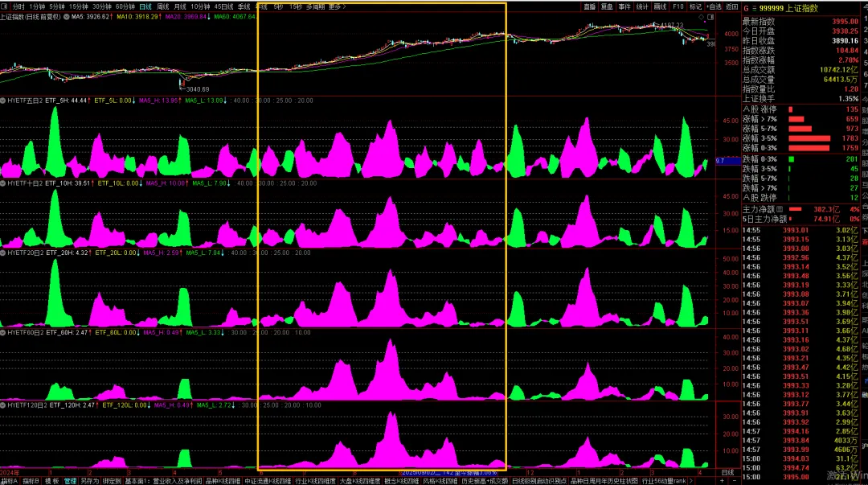Viewport: 868px width, 485px height.
Task: Select the 30分钟 chart period
Action: 102,6
